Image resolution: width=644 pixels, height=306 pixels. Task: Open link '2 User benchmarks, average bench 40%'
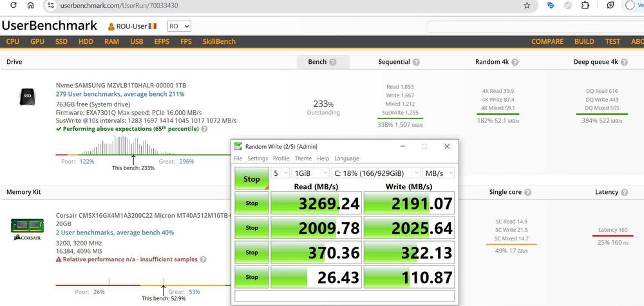point(115,233)
